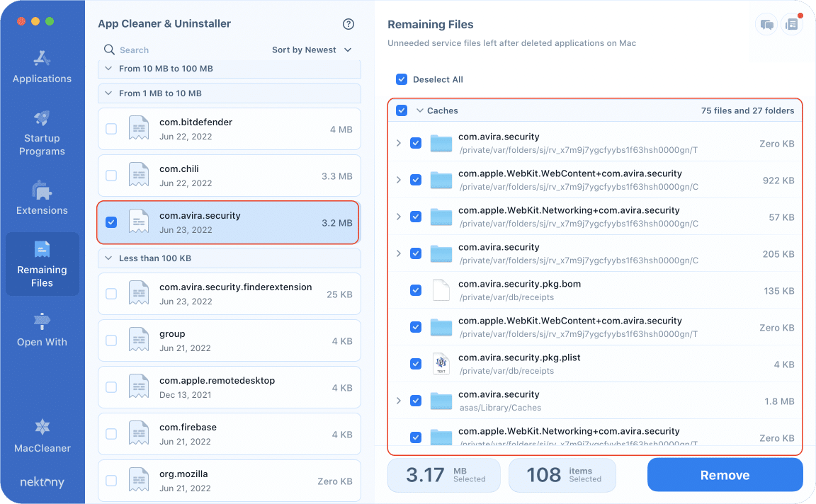This screenshot has width=816, height=504.
Task: Uncheck the Zero KB WebKit.WebContent folder checkbox
Action: [416, 327]
